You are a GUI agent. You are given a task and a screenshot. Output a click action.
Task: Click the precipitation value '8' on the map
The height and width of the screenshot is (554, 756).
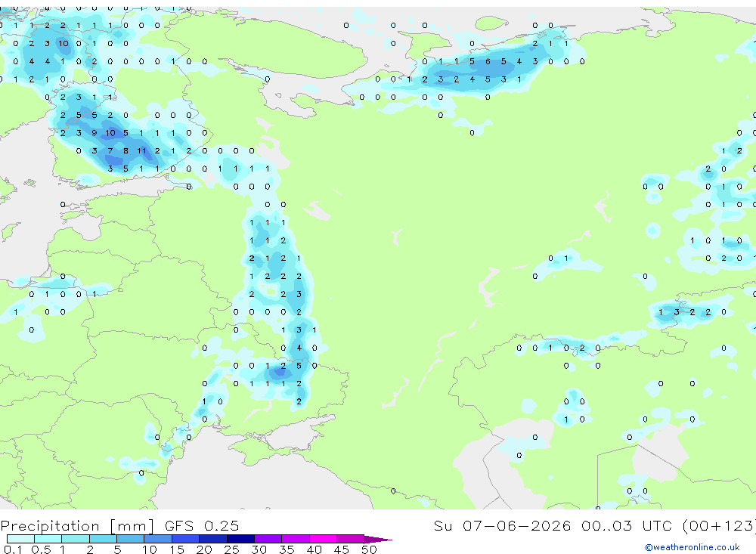(125, 151)
